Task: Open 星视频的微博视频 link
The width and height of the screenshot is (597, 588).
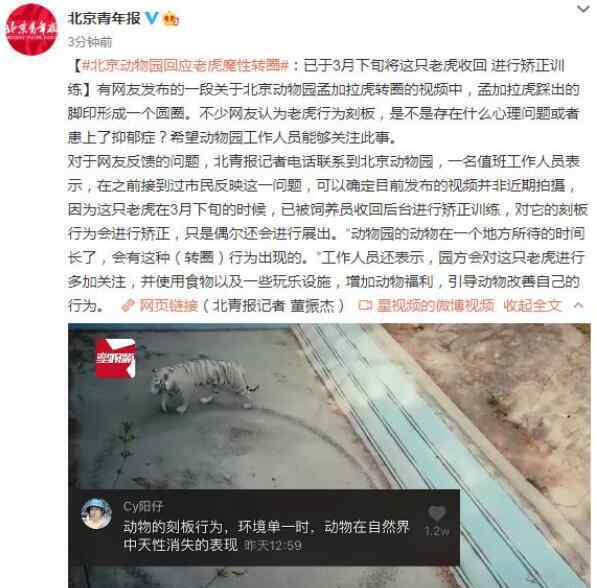Action: [436, 305]
